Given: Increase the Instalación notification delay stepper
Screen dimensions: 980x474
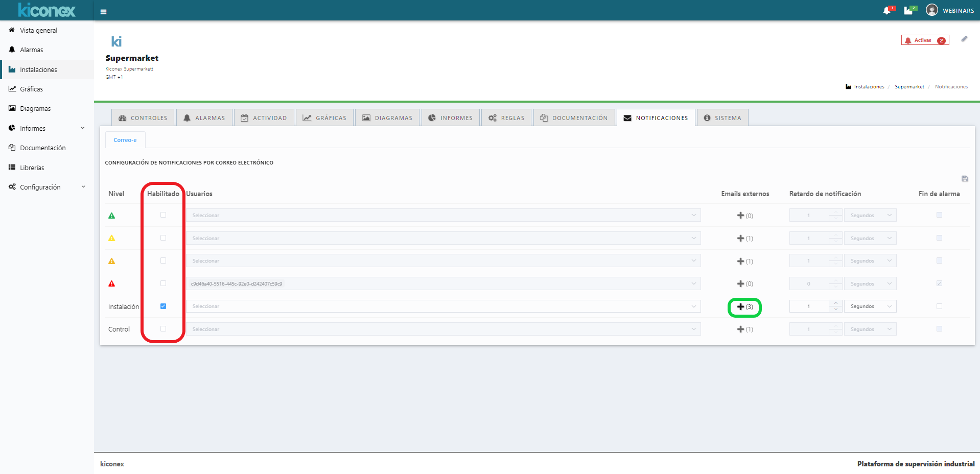Looking at the screenshot, I should [x=836, y=303].
